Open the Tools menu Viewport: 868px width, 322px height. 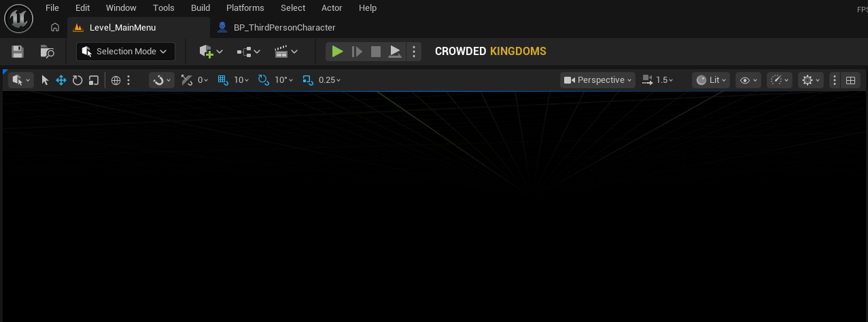[164, 8]
